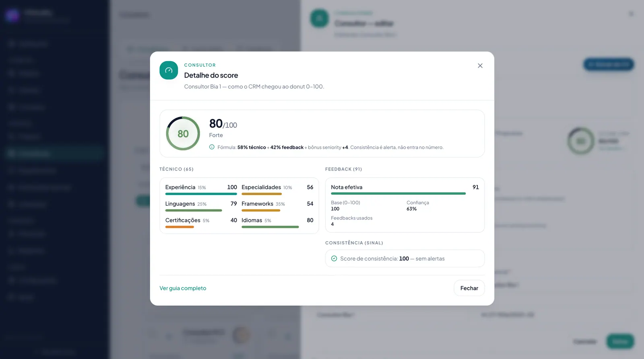Click the 58% técnico formula text
The height and width of the screenshot is (359, 644).
pos(252,148)
